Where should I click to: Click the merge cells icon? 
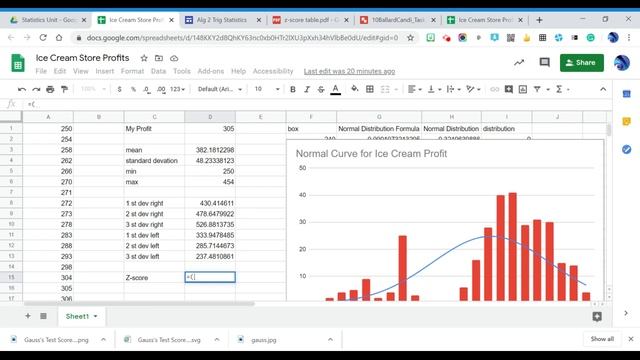[385, 89]
